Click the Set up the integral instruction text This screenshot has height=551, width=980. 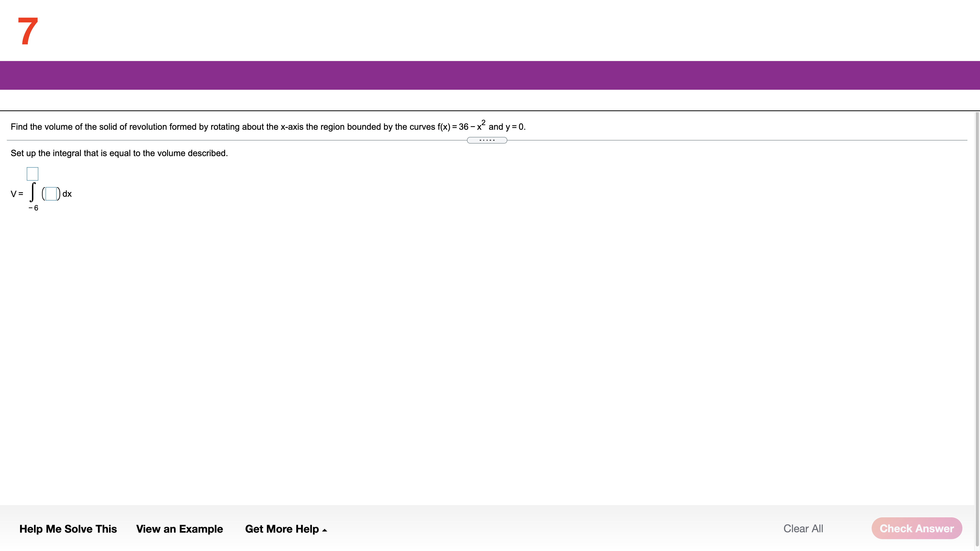point(119,153)
